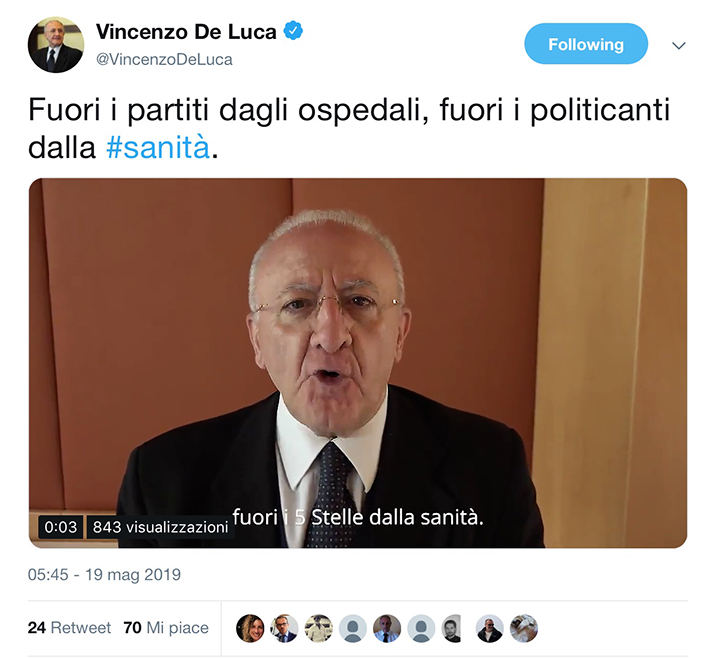The image size is (709, 658).
Task: Open second default gray silhouette avatar
Action: click(421, 628)
